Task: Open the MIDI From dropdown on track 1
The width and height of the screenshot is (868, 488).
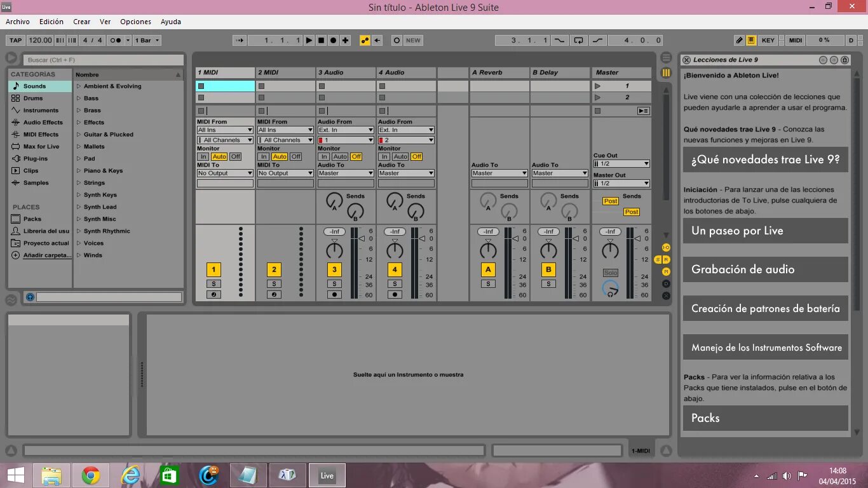Action: 224,129
